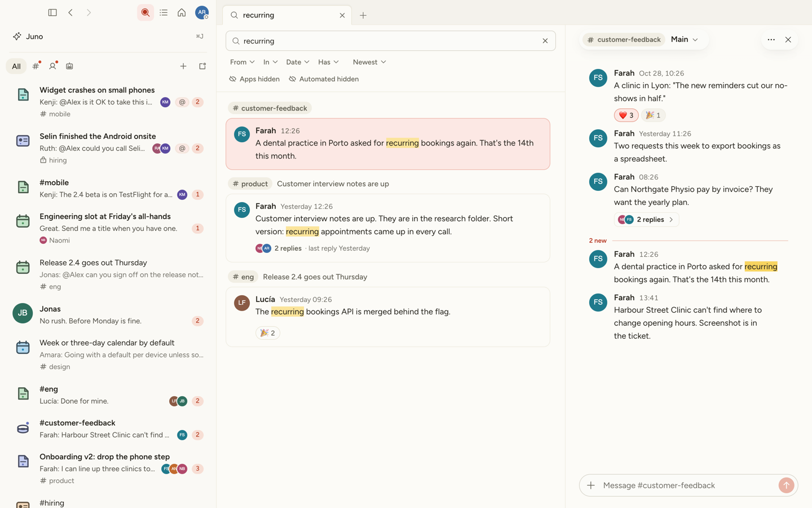The height and width of the screenshot is (508, 812).
Task: Add a new tab
Action: [363, 15]
